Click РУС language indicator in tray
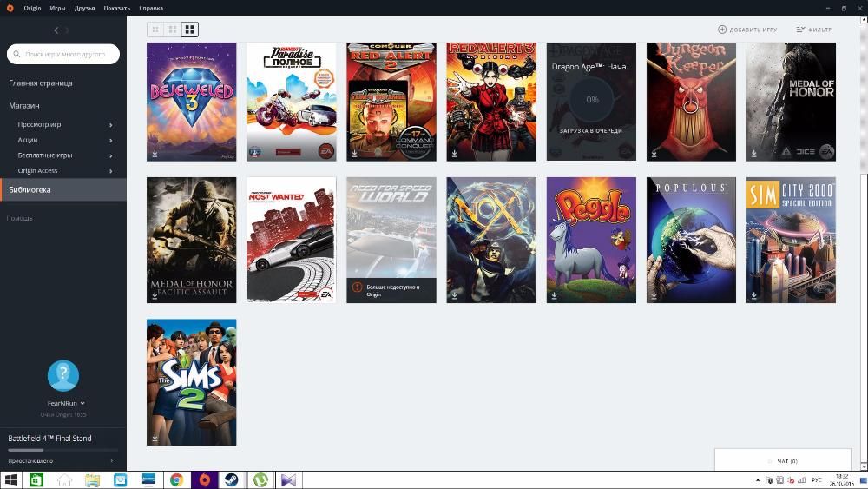The image size is (868, 489). (x=817, y=480)
